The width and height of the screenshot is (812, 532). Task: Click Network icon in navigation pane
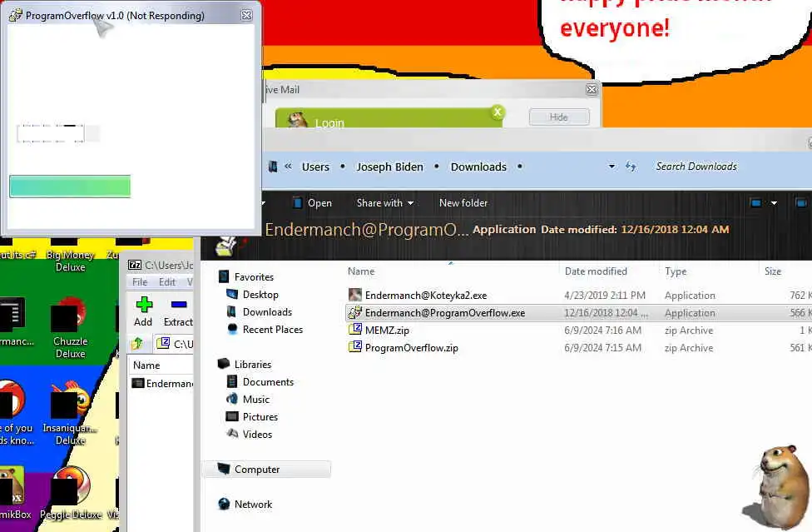[224, 504]
